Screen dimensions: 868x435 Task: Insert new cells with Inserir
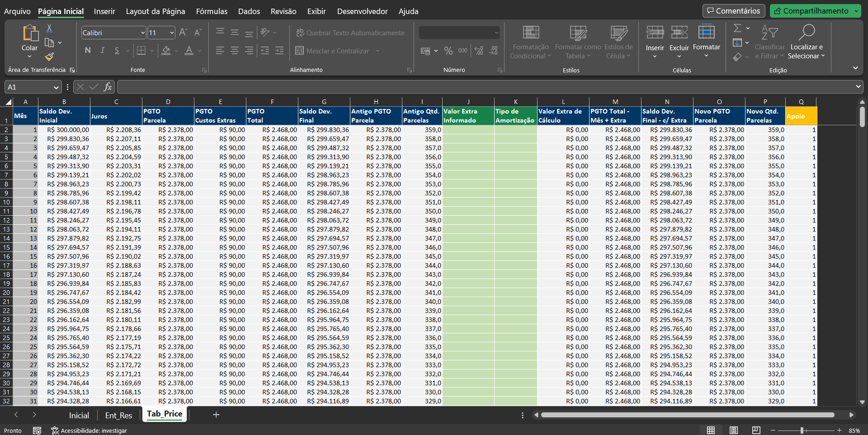(x=654, y=41)
